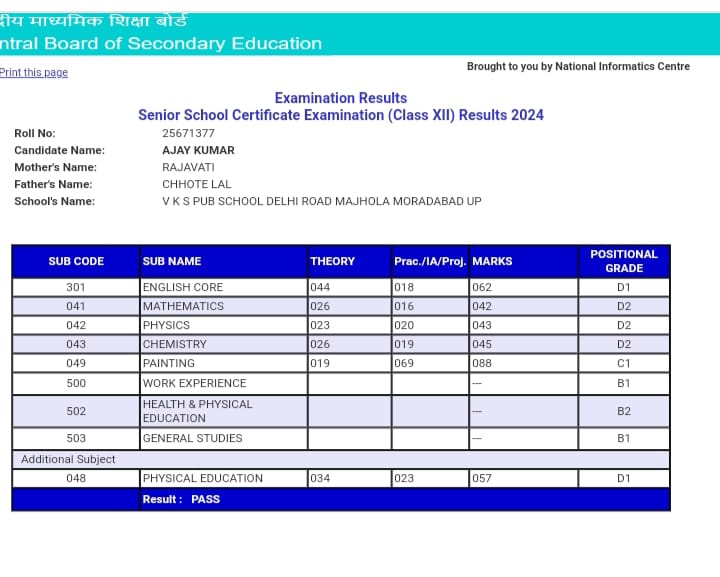
Task: Select Painting practical marks 069
Action: 404,363
